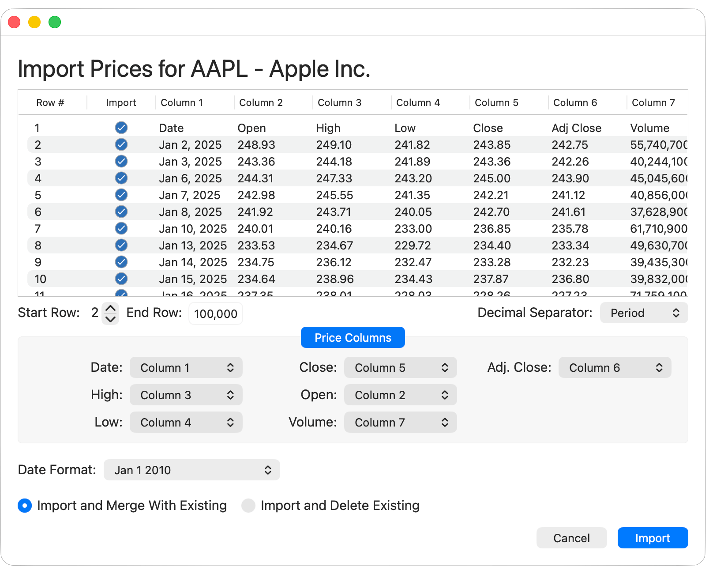Open the Low column selector
The image size is (728, 574).
coord(186,422)
